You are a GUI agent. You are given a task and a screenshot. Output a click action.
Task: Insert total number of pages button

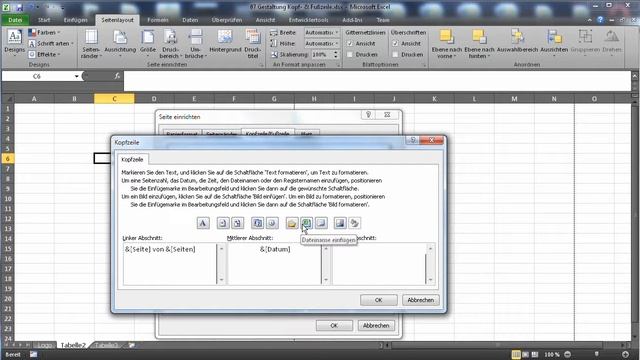tap(237, 223)
